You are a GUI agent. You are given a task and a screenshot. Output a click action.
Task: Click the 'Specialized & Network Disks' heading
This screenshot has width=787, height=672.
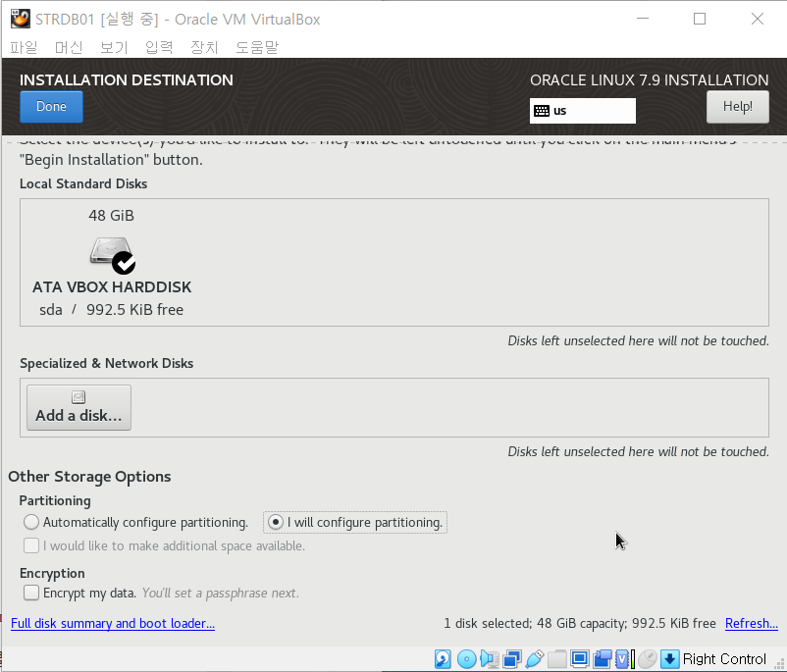pyautogui.click(x=106, y=363)
